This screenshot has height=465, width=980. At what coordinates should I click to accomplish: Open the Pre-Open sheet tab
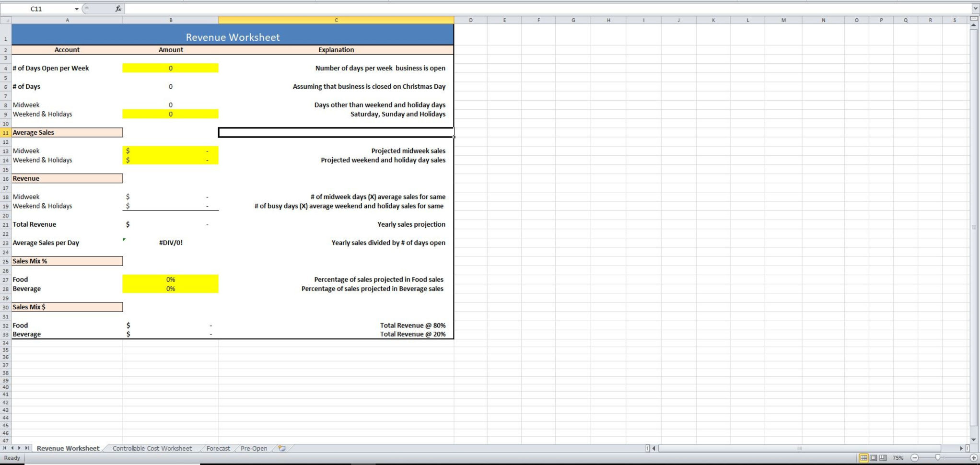[x=254, y=448]
